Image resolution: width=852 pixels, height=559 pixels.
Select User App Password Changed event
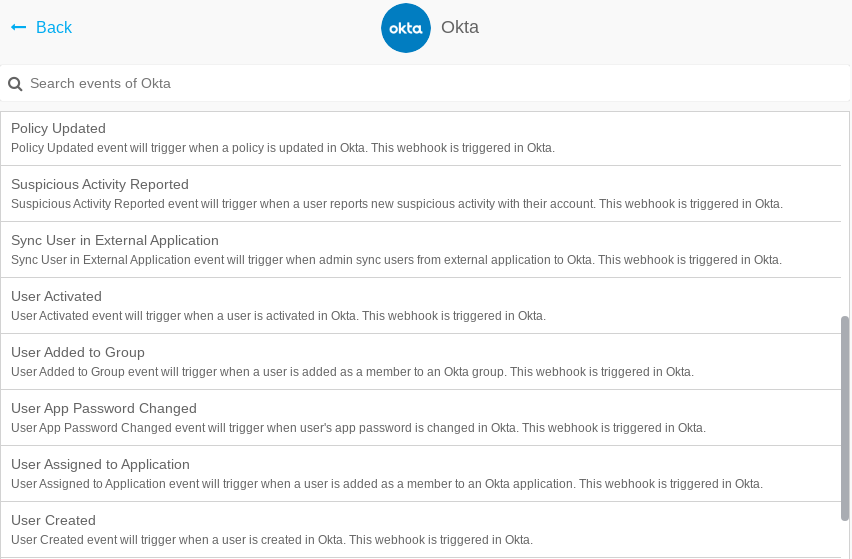click(x=421, y=418)
